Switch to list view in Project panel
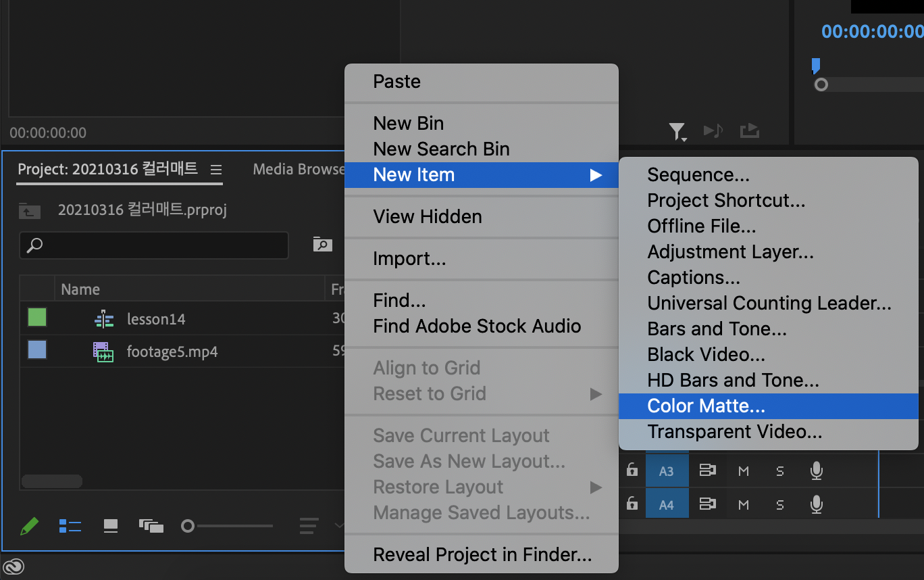Viewport: 924px width, 580px height. pyautogui.click(x=70, y=526)
